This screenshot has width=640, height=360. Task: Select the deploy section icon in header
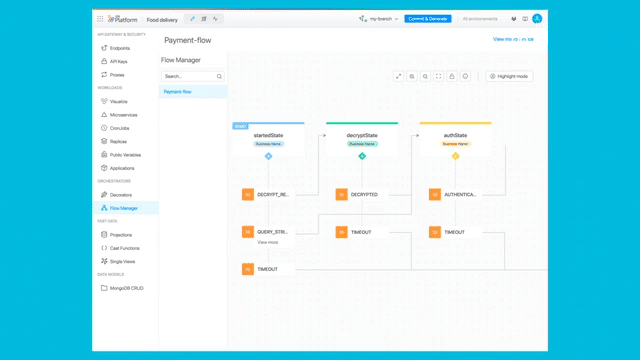(x=204, y=19)
